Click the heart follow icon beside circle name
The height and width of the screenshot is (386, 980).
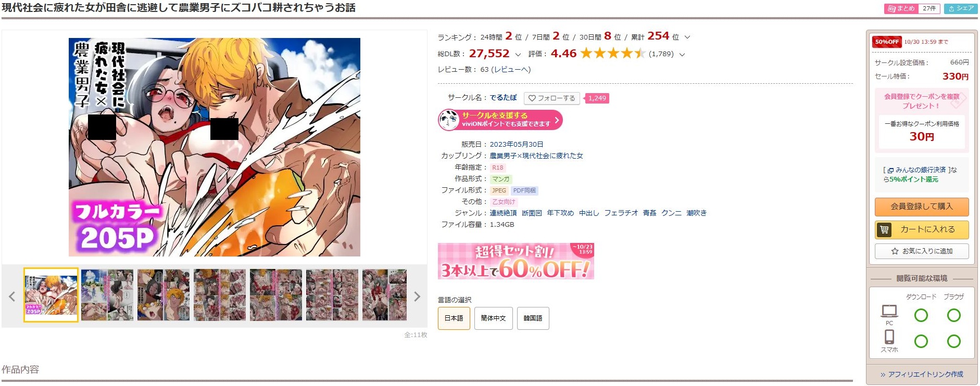532,98
